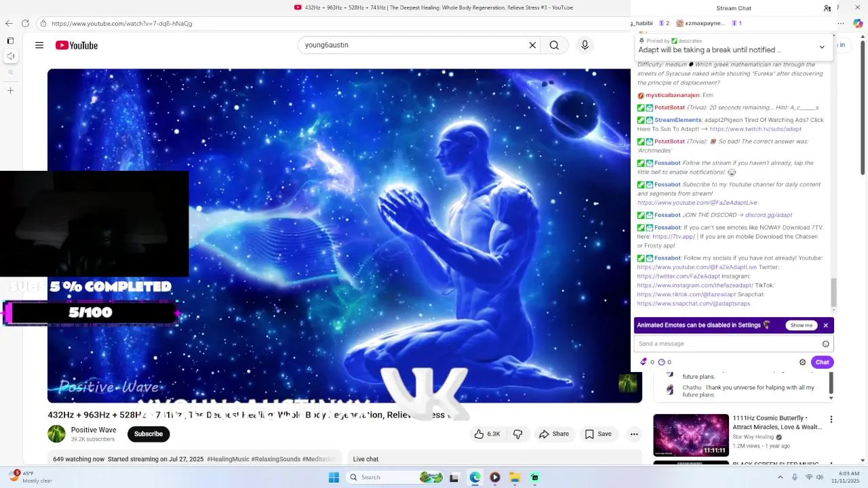The image size is (868, 488).
Task: Click the Live chat header below video
Action: click(x=366, y=459)
